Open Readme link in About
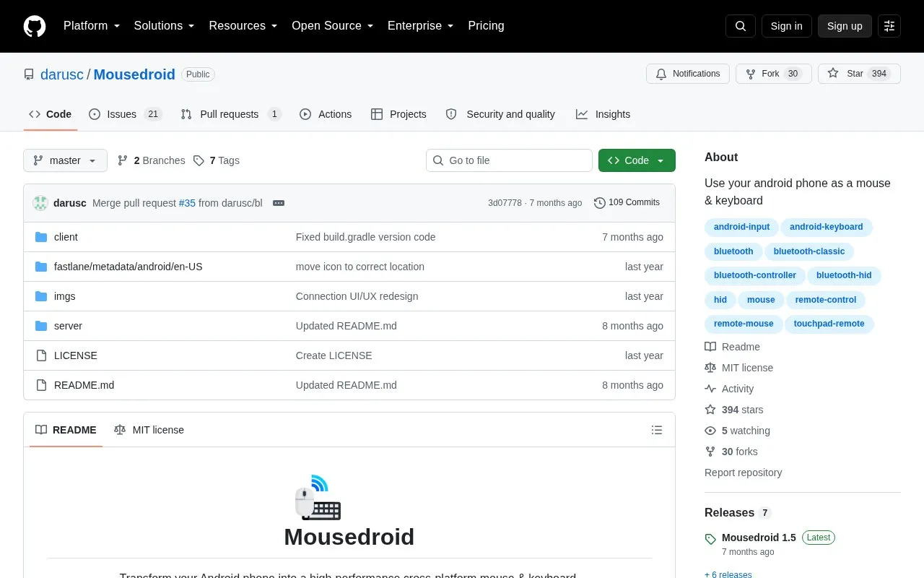The width and height of the screenshot is (924, 578). (732, 347)
